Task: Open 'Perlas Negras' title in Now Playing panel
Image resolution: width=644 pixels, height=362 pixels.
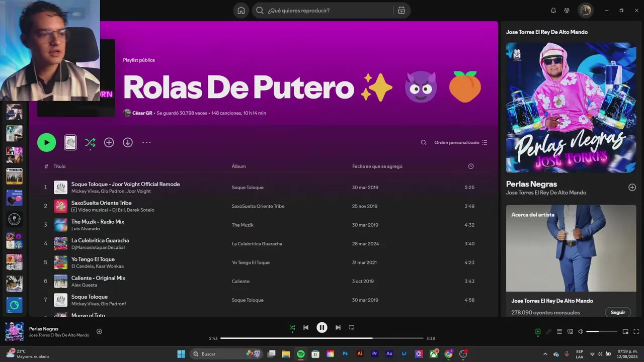Action: pos(531,184)
